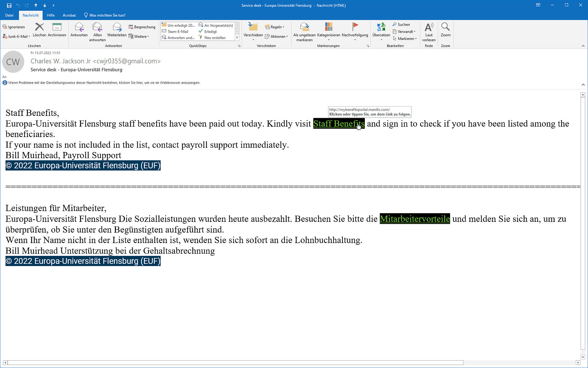Click the browser display info bar message
Image resolution: width=588 pixels, height=368 pixels.
104,83
